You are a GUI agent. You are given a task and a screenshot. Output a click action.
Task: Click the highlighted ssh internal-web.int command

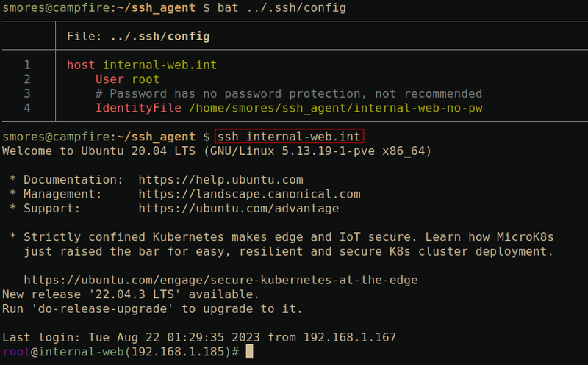tap(289, 137)
